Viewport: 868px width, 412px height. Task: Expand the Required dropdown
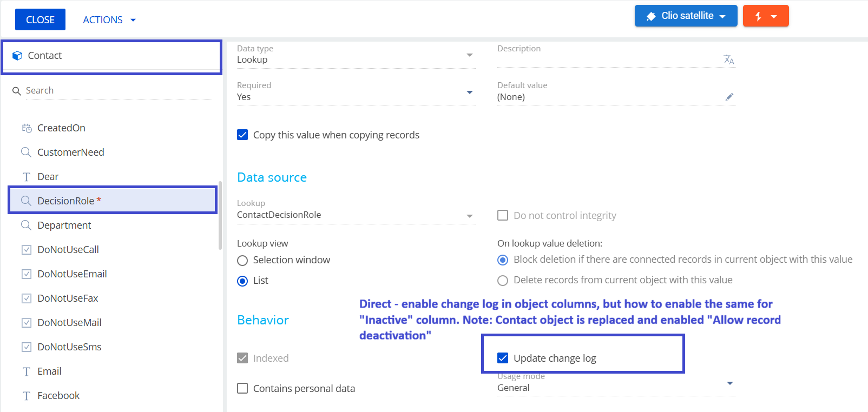coord(469,92)
